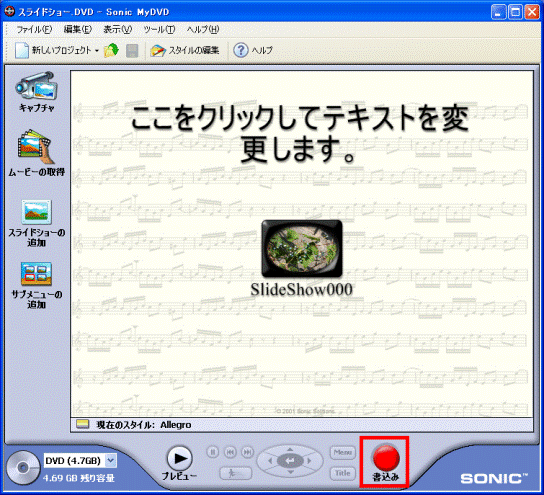Close the Sonic MyDVD window
The height and width of the screenshot is (495, 544).
point(532,12)
